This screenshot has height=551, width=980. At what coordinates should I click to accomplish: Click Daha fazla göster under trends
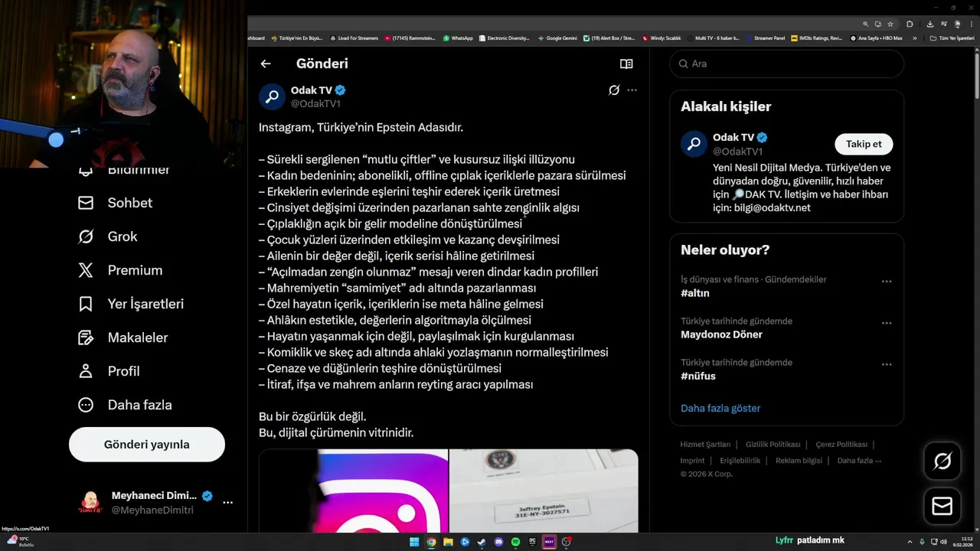point(720,408)
